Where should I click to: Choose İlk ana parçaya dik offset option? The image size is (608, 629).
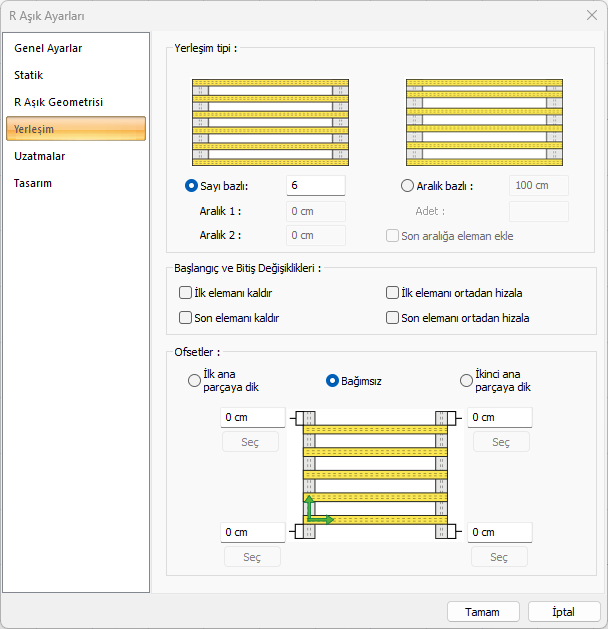click(194, 381)
